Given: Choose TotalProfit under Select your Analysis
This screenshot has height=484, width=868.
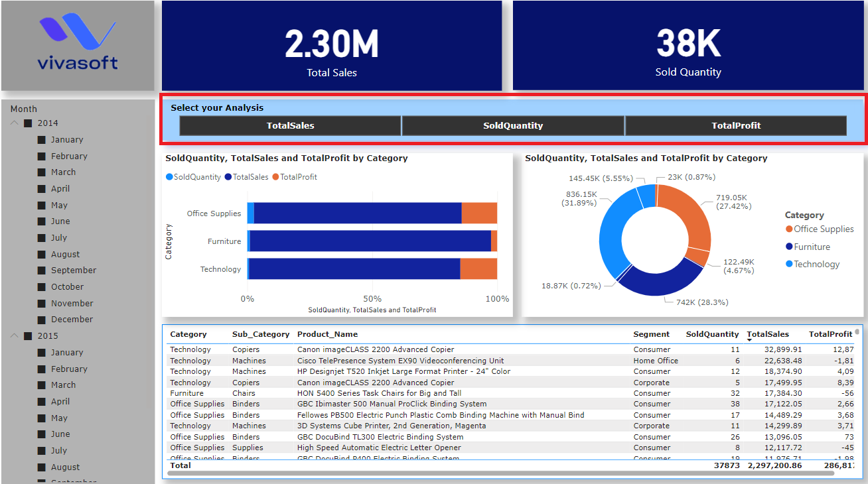Looking at the screenshot, I should tap(735, 125).
